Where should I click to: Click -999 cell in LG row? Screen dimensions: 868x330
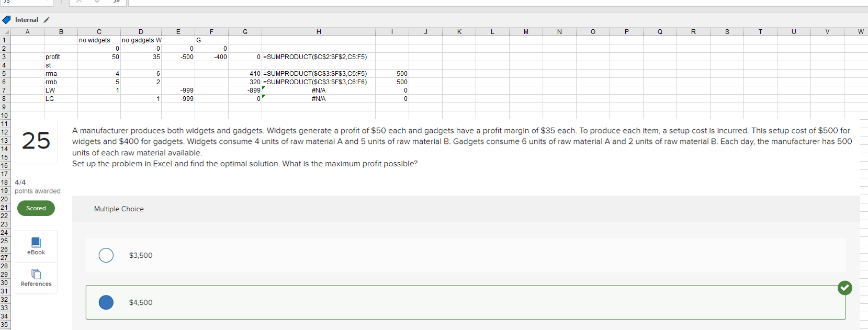point(178,99)
